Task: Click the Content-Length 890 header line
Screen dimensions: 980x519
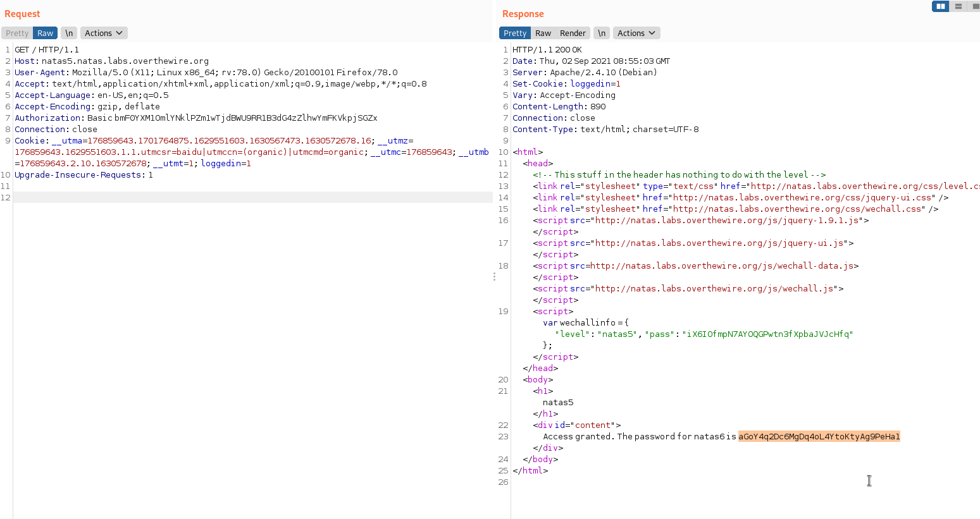Action: (559, 107)
